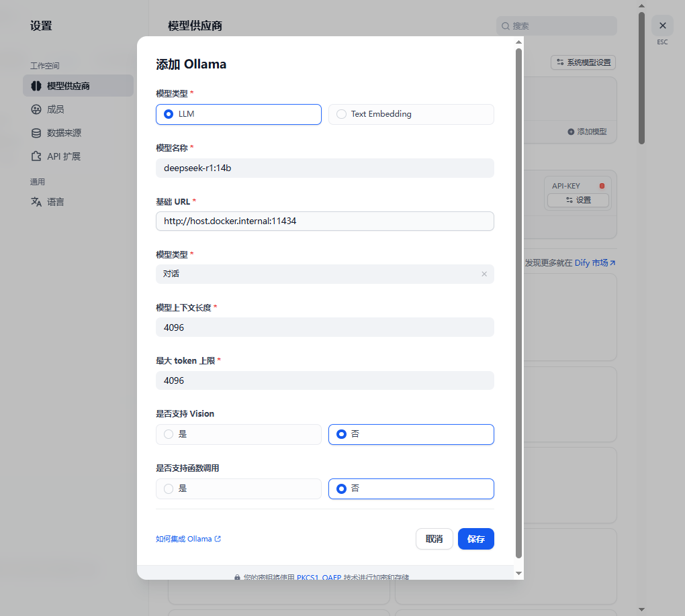Open 模型供应商 in the settings sidebar
The height and width of the screenshot is (616, 685).
click(78, 86)
